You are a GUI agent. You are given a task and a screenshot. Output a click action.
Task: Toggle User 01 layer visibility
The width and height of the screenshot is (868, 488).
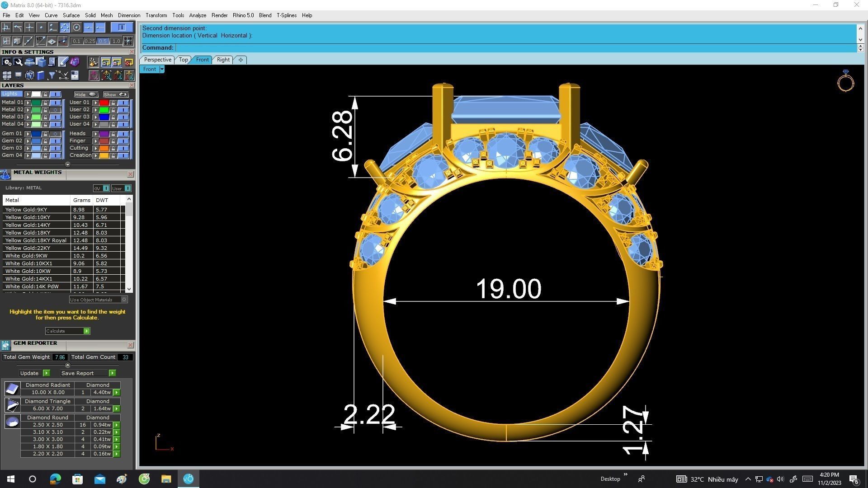click(123, 103)
